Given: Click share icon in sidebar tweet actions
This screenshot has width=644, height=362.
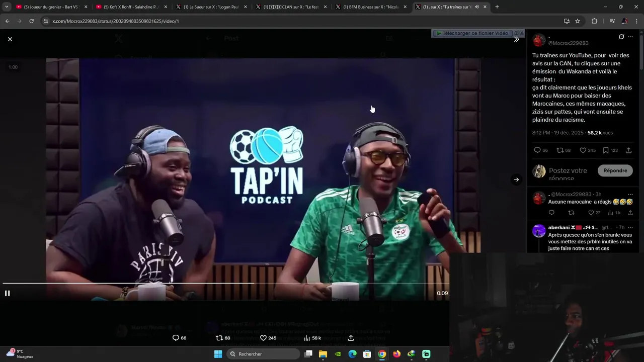Looking at the screenshot, I should tap(628, 150).
